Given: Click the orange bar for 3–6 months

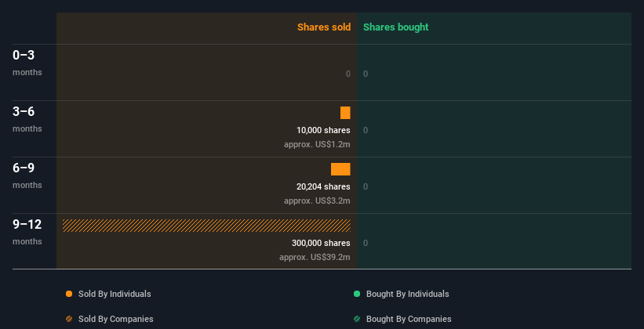Looking at the screenshot, I should tap(345, 113).
